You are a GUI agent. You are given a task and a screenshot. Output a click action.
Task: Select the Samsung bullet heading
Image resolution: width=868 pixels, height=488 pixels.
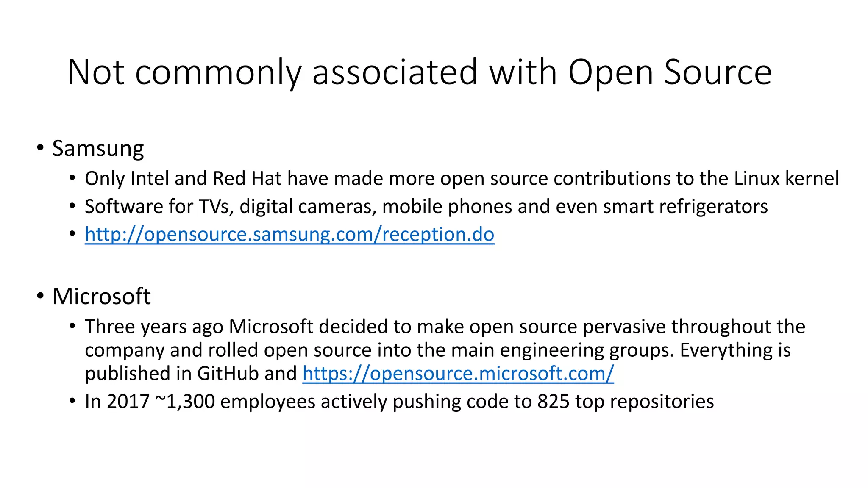click(98, 149)
